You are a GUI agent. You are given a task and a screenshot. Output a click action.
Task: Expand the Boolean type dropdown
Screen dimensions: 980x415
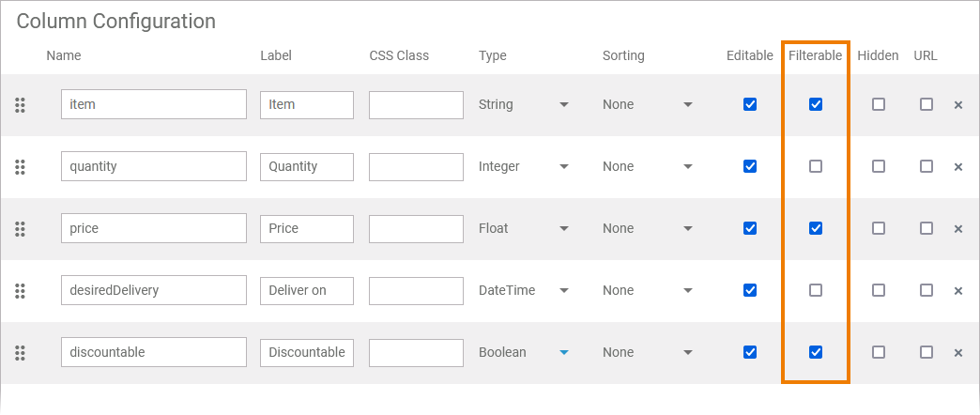[x=524, y=352]
